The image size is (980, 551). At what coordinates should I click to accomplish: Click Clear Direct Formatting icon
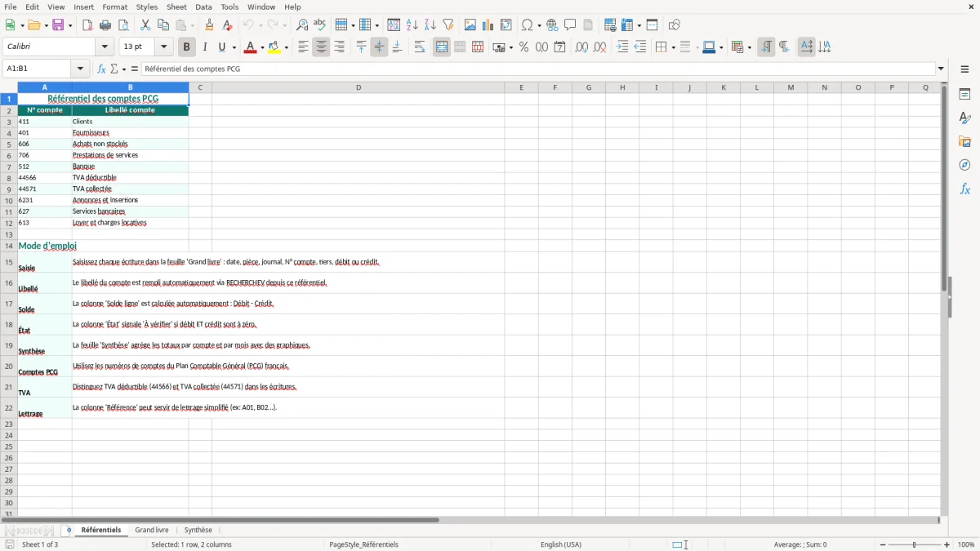click(228, 25)
